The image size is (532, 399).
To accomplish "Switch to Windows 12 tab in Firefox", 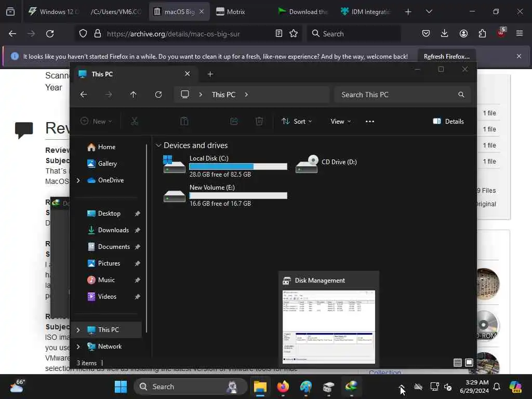I will point(52,11).
